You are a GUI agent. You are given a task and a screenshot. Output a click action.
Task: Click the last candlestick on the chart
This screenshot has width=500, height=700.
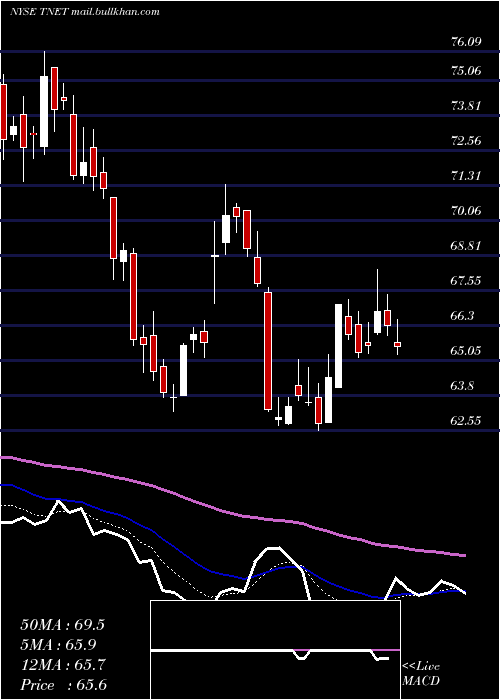tap(397, 338)
